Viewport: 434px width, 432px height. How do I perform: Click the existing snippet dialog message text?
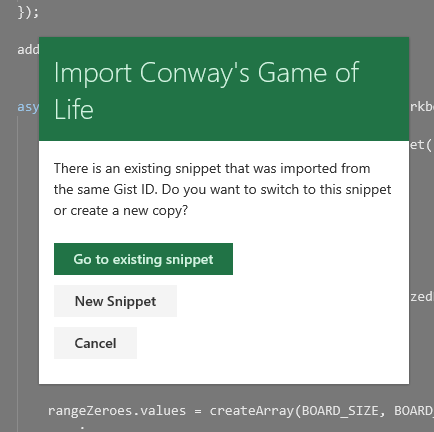pyautogui.click(x=222, y=189)
